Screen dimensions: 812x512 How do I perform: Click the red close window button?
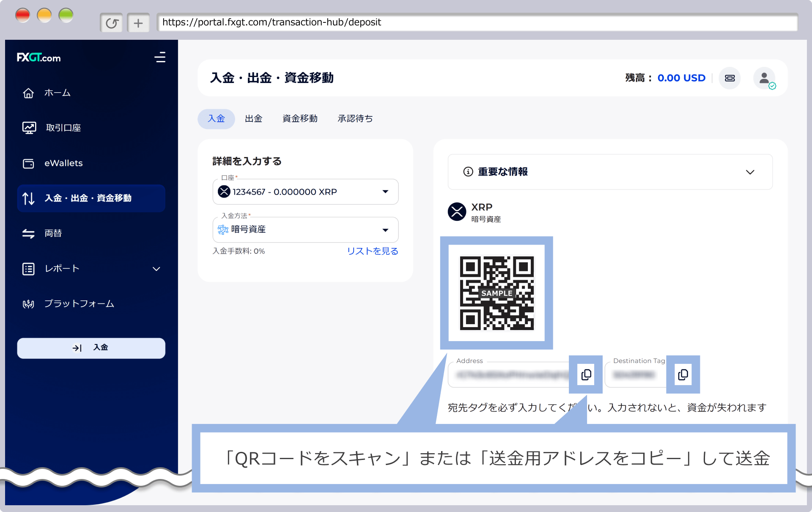[x=22, y=15]
